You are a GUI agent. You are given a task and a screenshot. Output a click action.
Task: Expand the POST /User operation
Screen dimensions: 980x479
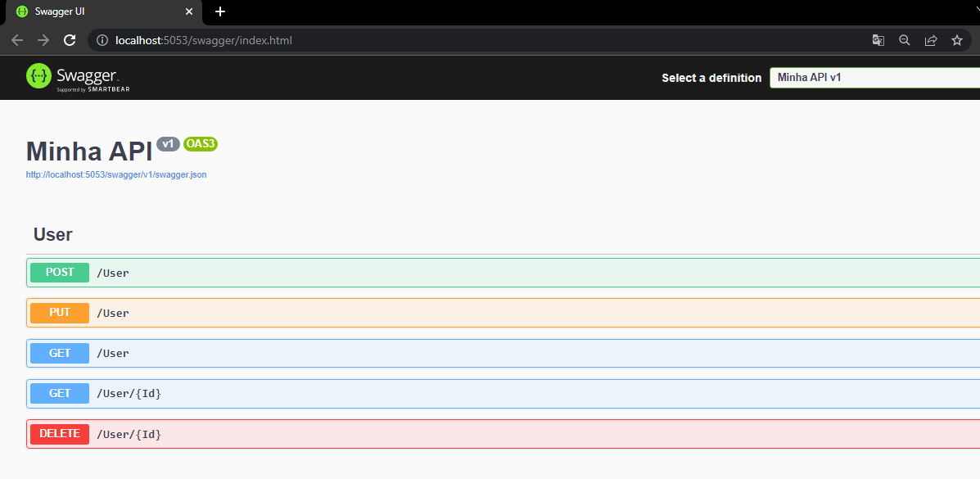click(x=504, y=273)
